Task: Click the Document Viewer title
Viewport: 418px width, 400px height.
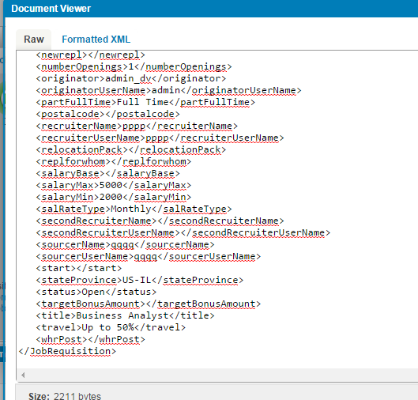Action: tap(51, 8)
